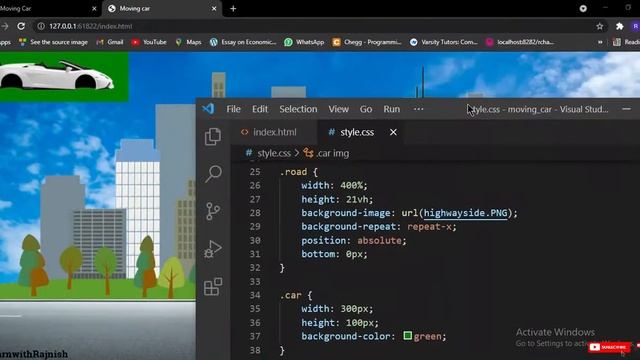The width and height of the screenshot is (640, 360).
Task: Close the first Moving Car tab
Action: 94,9
